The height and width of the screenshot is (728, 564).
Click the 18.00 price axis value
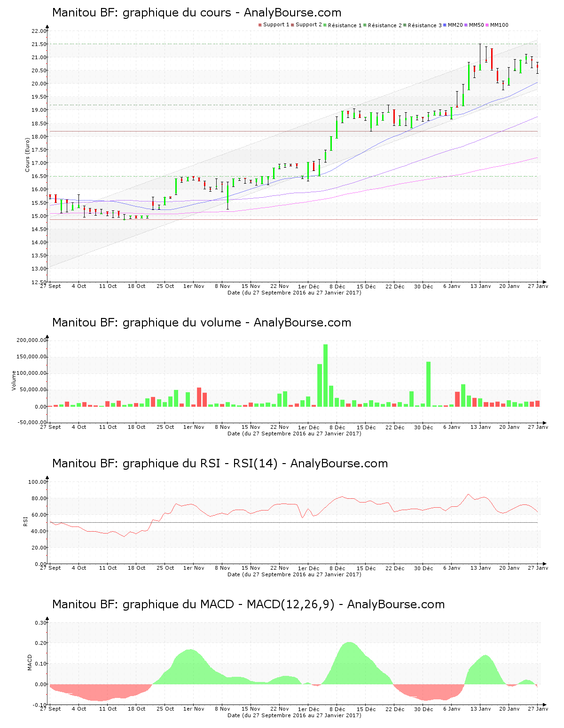[39, 137]
